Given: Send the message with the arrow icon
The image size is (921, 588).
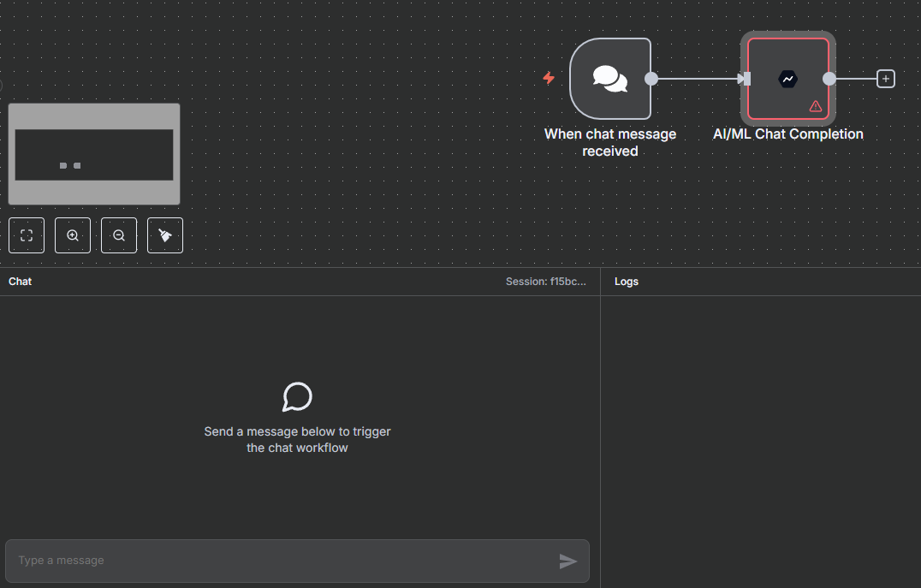Looking at the screenshot, I should click(567, 561).
